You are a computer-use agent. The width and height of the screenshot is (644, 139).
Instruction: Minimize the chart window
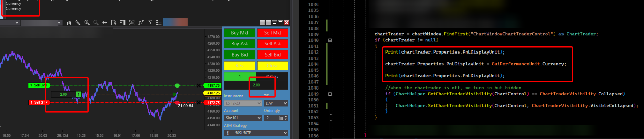(275, 23)
